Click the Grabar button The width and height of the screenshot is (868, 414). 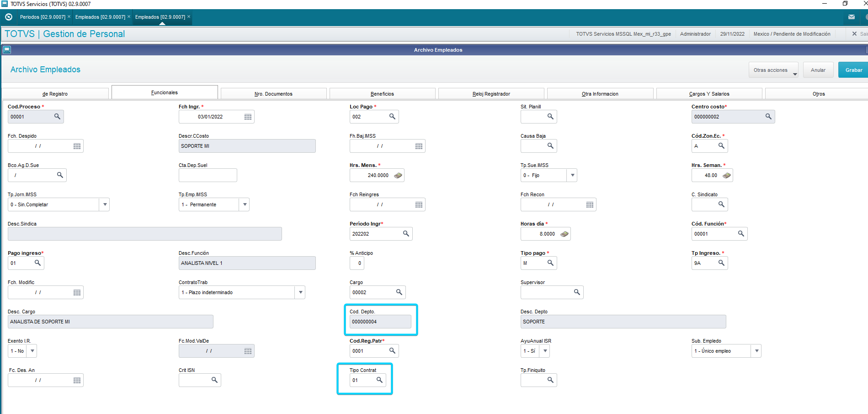coord(853,70)
